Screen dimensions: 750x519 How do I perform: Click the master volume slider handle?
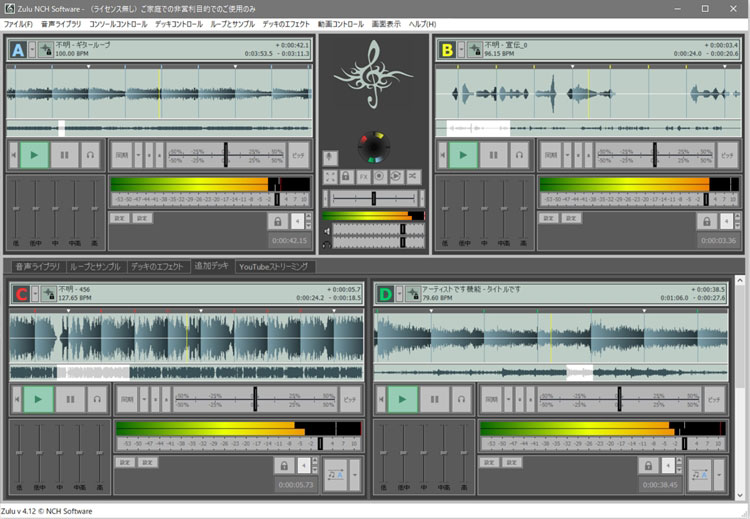click(403, 230)
